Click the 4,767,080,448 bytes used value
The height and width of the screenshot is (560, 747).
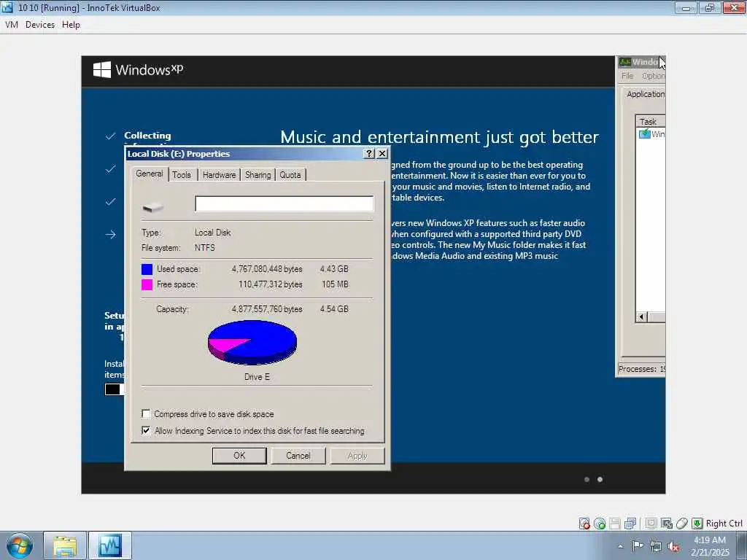tap(267, 269)
